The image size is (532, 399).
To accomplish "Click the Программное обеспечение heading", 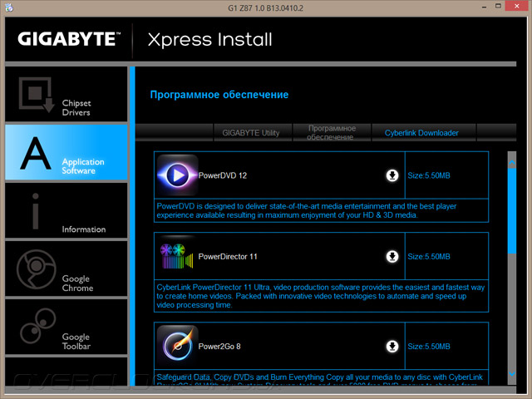I will pyautogui.click(x=219, y=95).
